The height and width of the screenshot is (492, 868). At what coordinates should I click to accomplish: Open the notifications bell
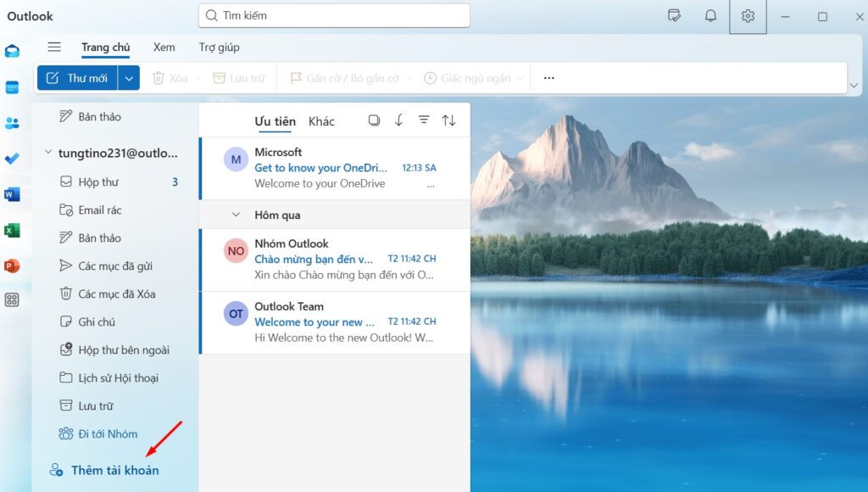[x=711, y=15]
